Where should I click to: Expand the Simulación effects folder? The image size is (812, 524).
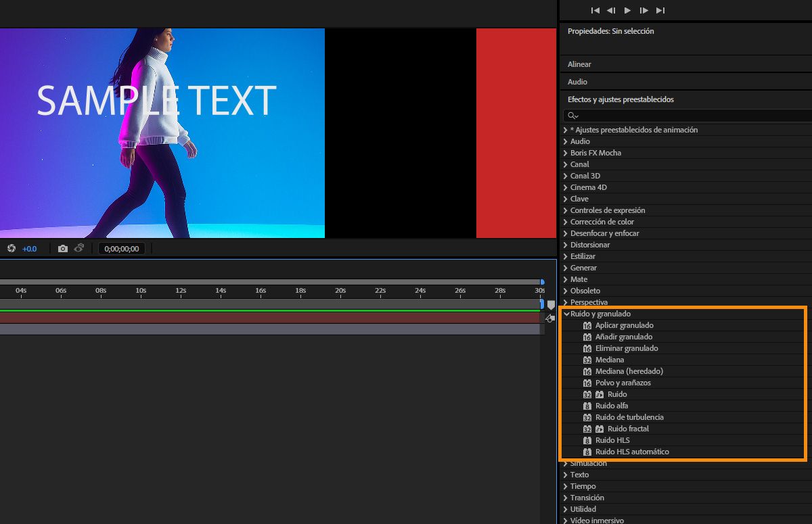pyautogui.click(x=566, y=463)
